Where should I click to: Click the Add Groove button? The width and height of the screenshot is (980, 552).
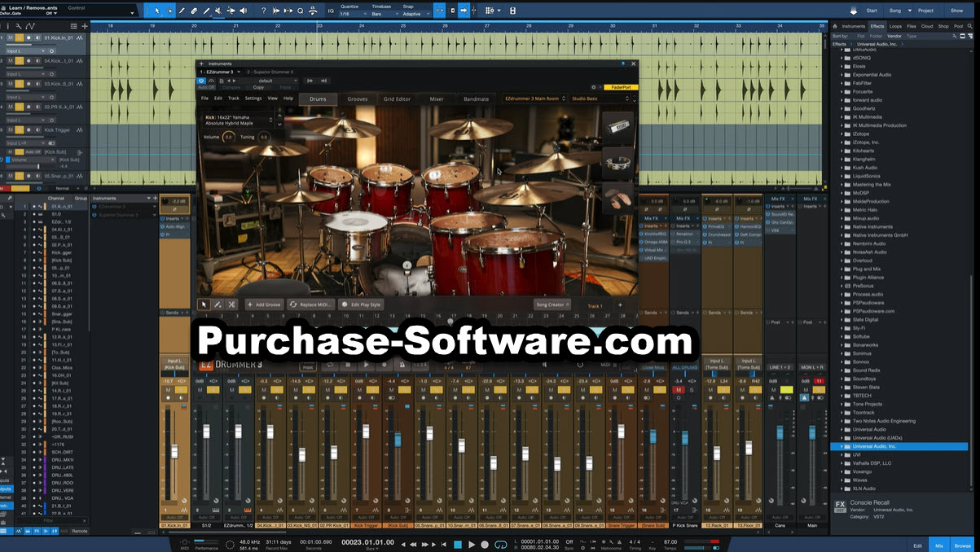click(264, 306)
